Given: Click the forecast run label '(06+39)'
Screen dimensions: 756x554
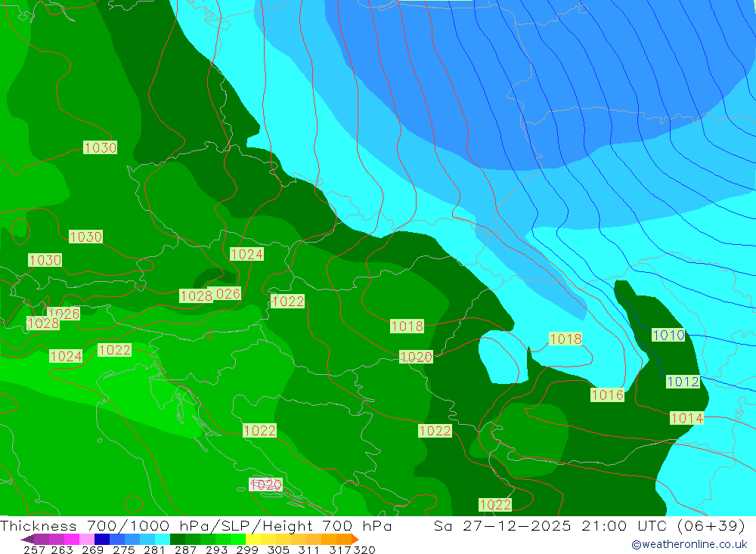Looking at the screenshot, I should point(711,525).
